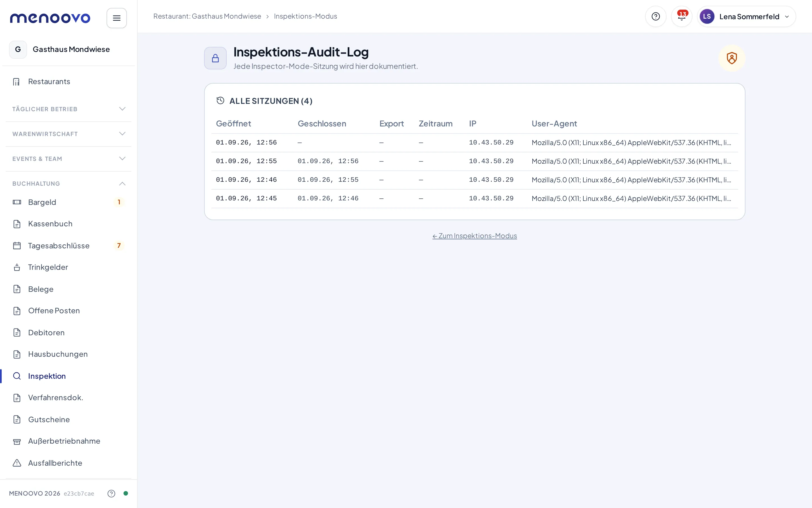
Task: Go to Offene Posten
Action: pos(69,311)
